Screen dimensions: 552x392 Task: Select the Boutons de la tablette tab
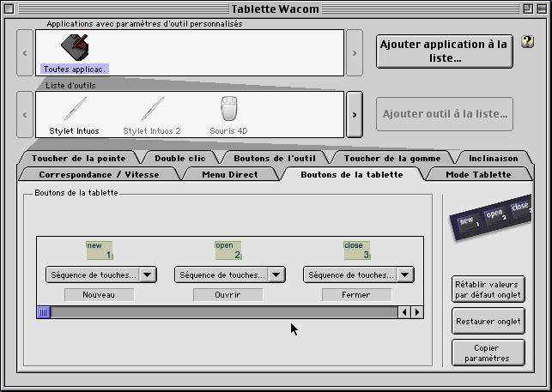click(352, 174)
